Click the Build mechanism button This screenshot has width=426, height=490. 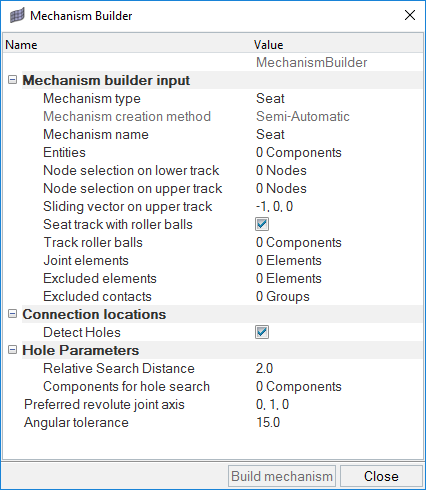[282, 476]
